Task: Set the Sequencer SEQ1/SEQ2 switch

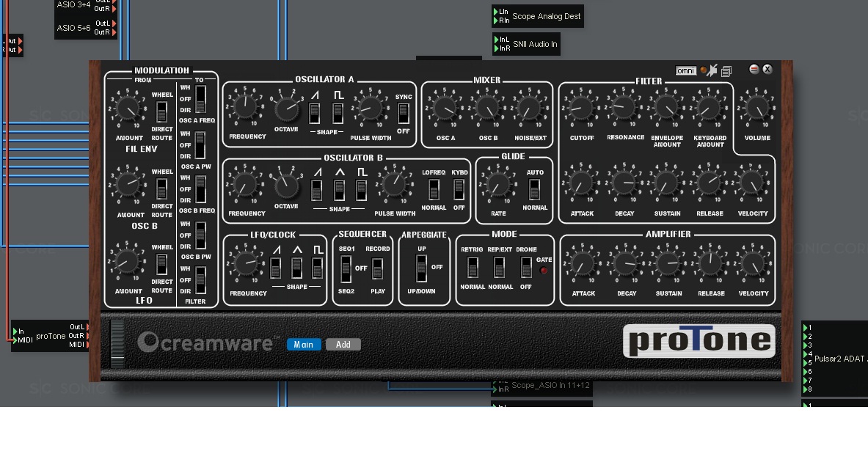Action: (x=346, y=269)
